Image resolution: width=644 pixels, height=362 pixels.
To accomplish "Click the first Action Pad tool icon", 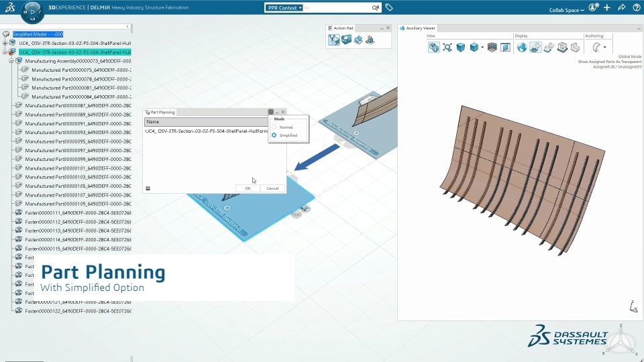I will (x=334, y=40).
